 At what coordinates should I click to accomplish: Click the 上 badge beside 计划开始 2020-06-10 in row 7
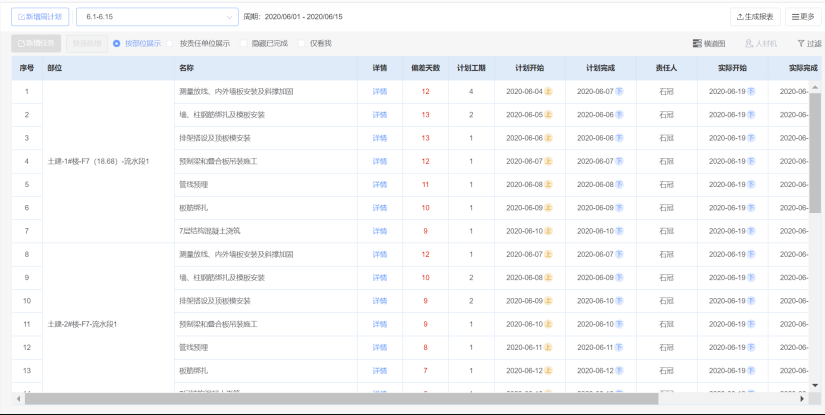(x=548, y=231)
